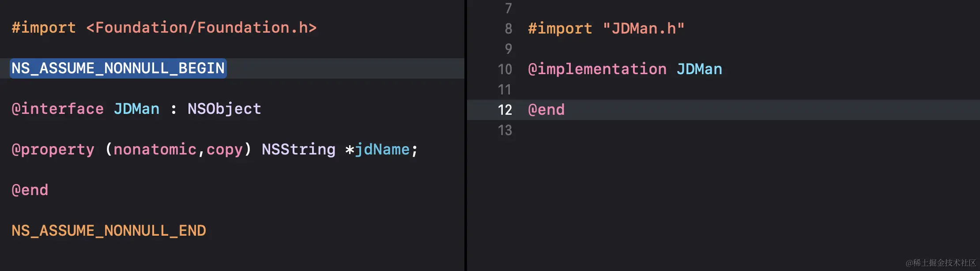The image size is (980, 271).
Task: Click the NSString type name
Action: [298, 150]
